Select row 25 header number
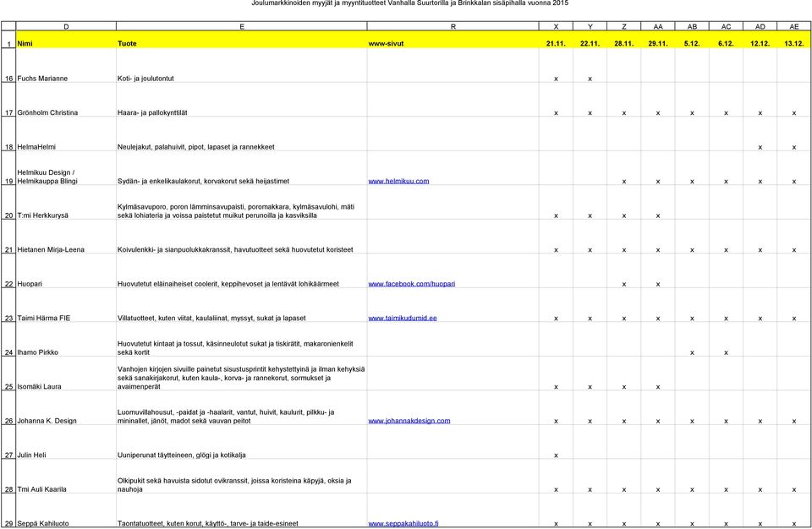The image size is (812, 529). pos(8,374)
